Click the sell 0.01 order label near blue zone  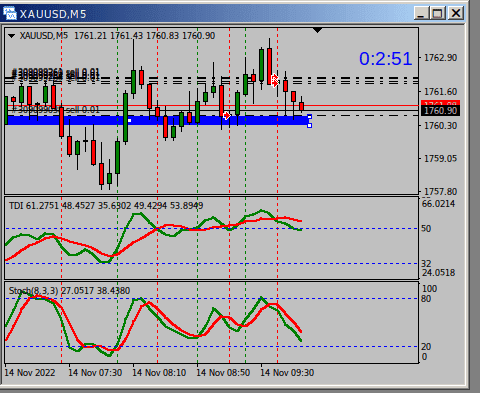[55, 109]
